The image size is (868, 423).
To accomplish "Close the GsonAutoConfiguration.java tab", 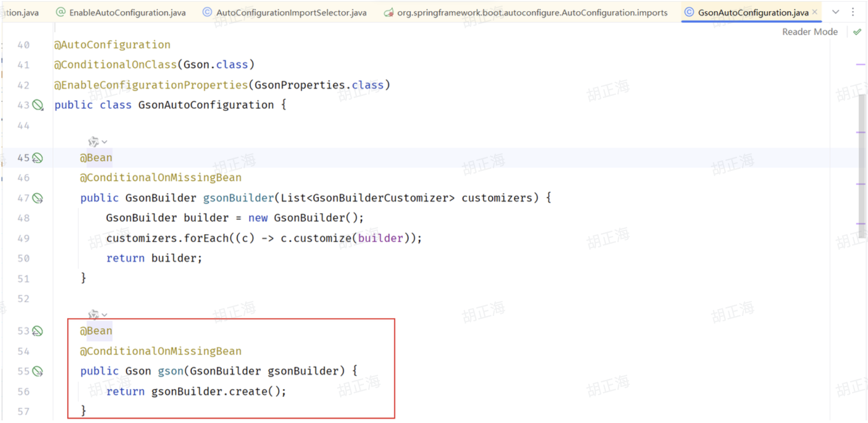I will (x=815, y=12).
